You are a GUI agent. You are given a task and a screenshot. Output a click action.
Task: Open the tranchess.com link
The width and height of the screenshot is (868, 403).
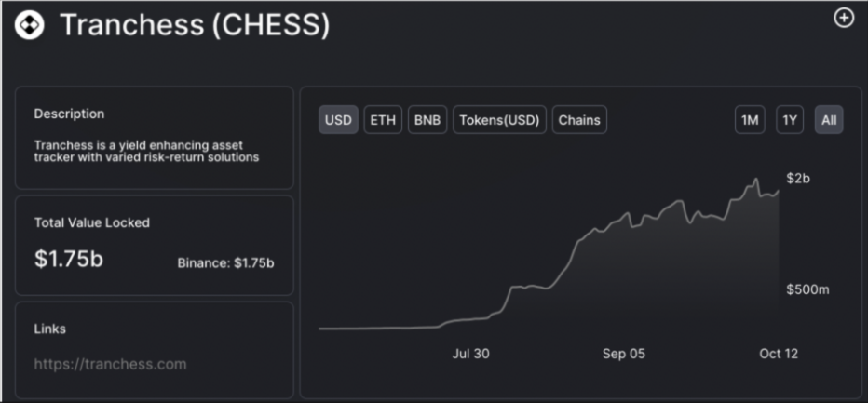[x=110, y=364]
